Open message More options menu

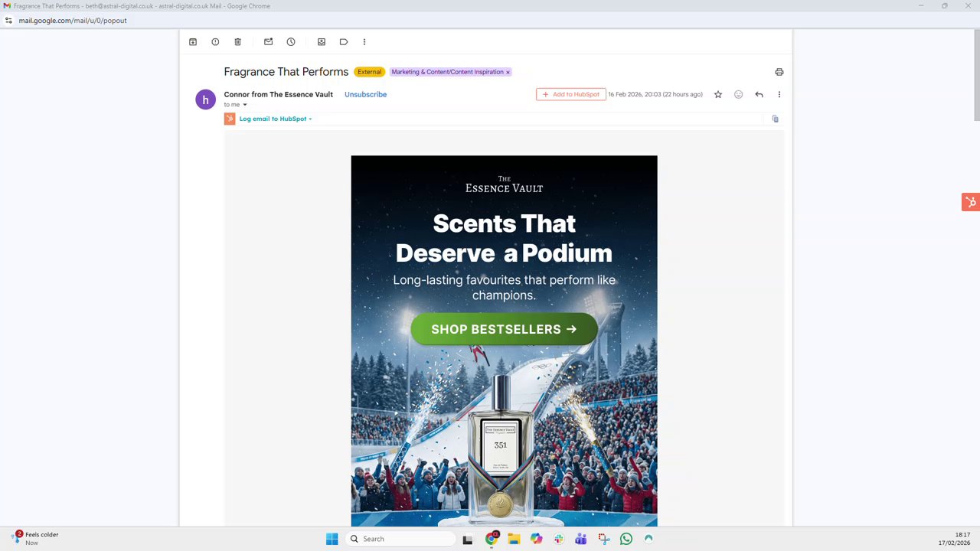point(779,95)
